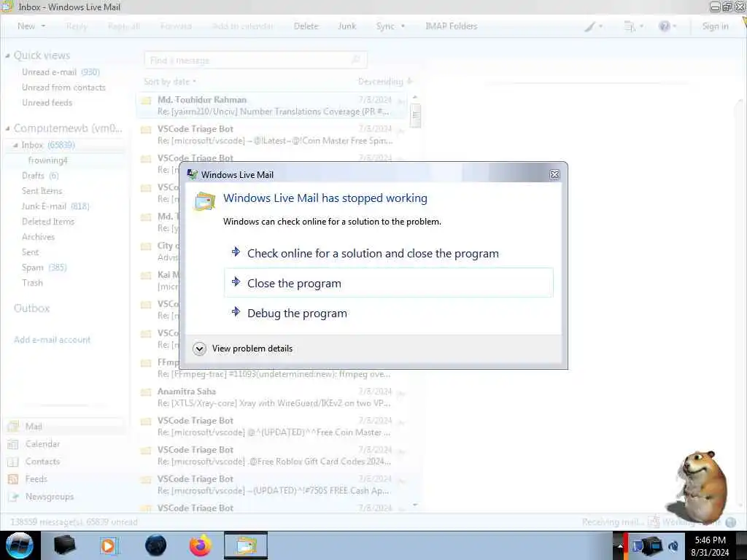Open the Deleted Items folder
Viewport: 747px width, 560px height.
[47, 222]
